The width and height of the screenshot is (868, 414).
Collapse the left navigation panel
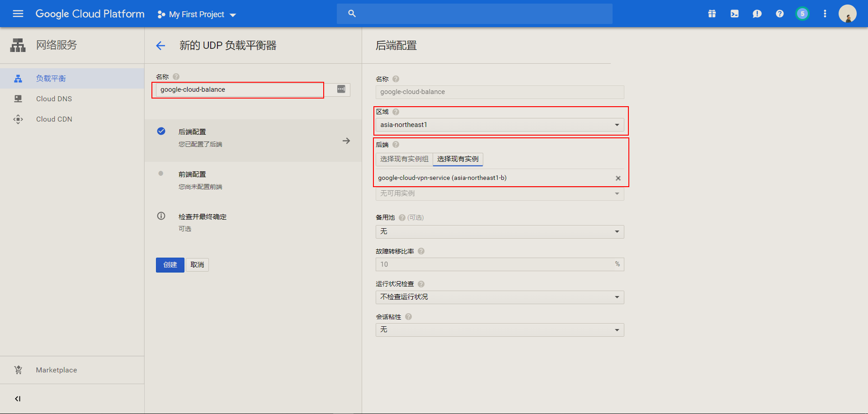(18, 399)
